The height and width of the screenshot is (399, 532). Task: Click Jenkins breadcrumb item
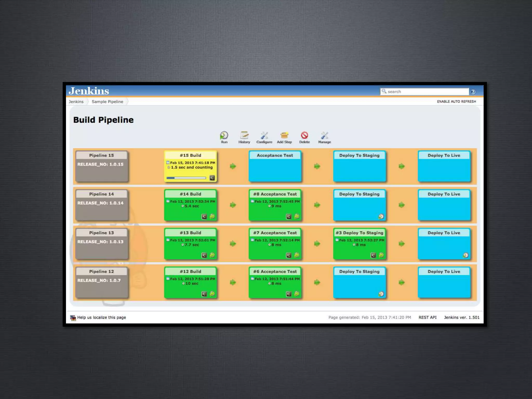click(x=76, y=102)
